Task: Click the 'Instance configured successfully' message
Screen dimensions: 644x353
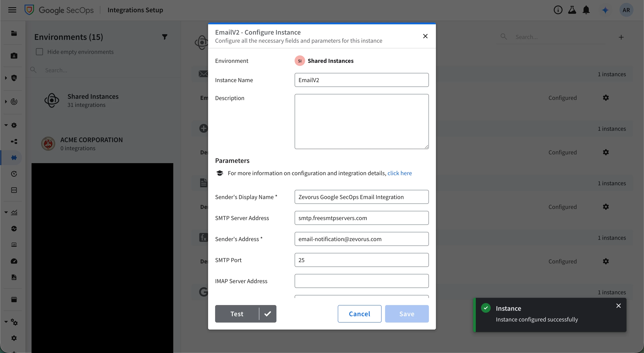Action: pos(537,319)
